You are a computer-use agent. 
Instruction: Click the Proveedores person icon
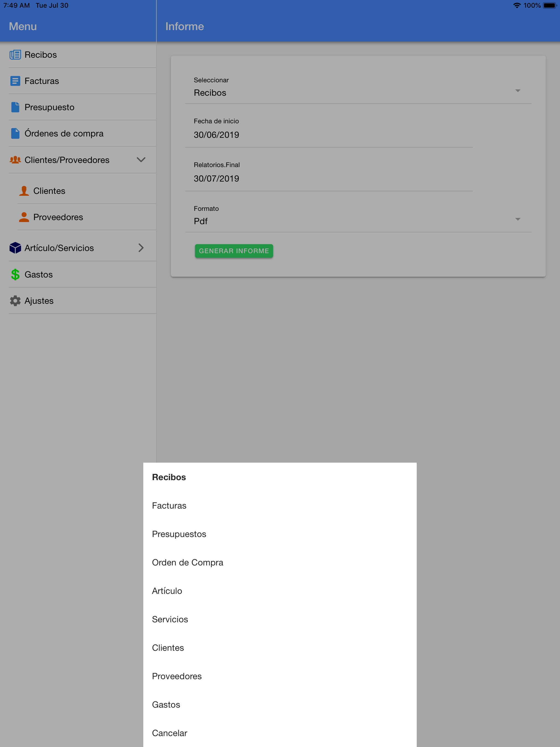(x=24, y=217)
